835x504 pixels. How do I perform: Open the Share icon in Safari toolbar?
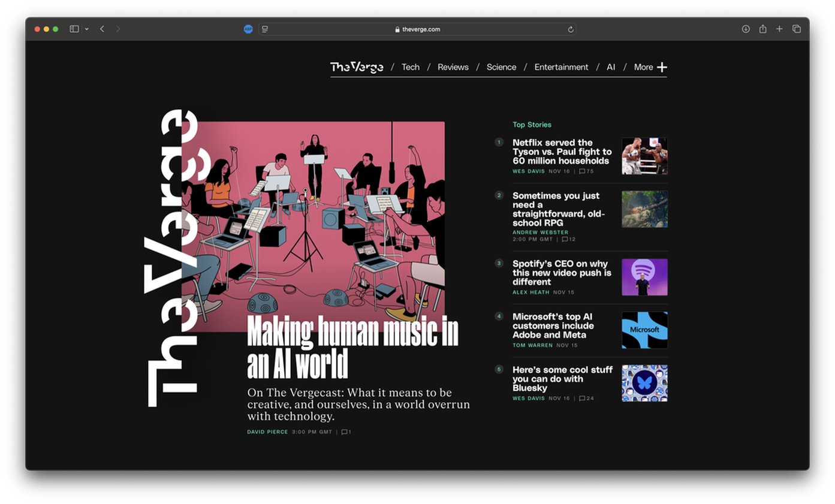(762, 29)
